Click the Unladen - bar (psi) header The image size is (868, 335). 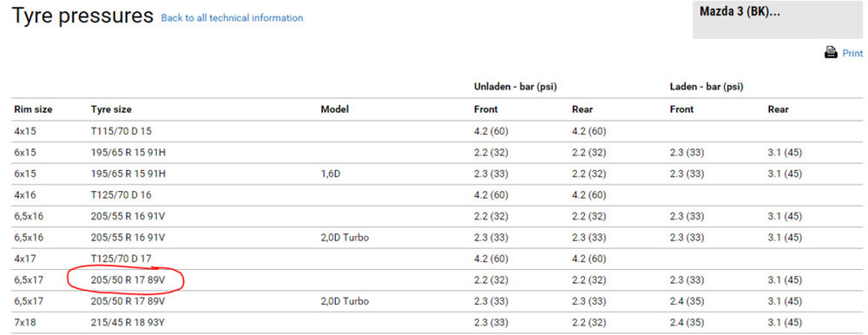point(515,87)
